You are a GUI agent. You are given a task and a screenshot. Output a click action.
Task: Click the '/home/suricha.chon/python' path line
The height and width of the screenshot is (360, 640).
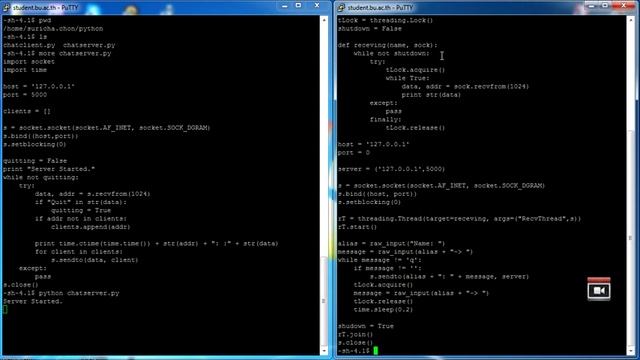pyautogui.click(x=53, y=29)
